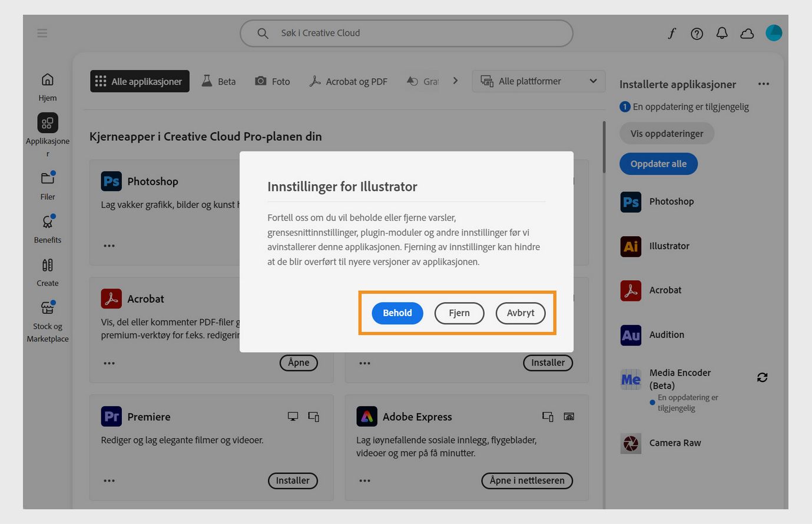
Task: Go to Hjem in the sidebar
Action: coord(48,87)
